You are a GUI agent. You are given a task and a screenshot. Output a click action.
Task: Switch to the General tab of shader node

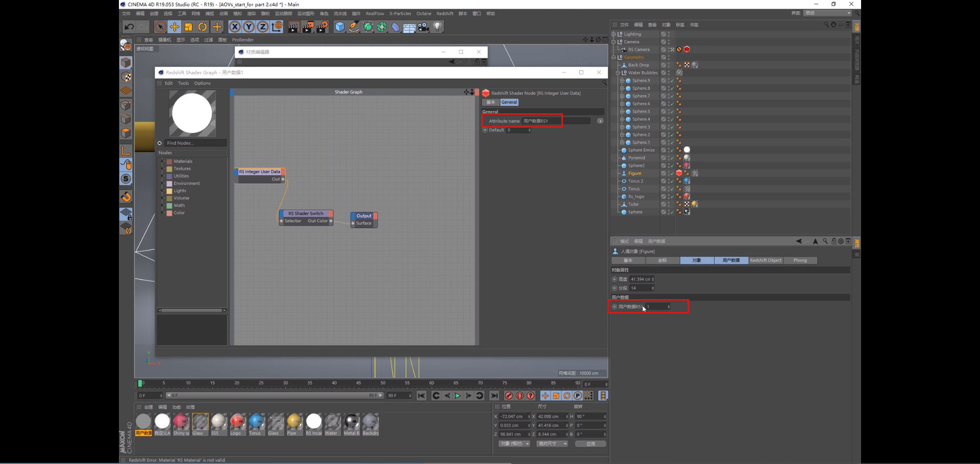pos(509,102)
